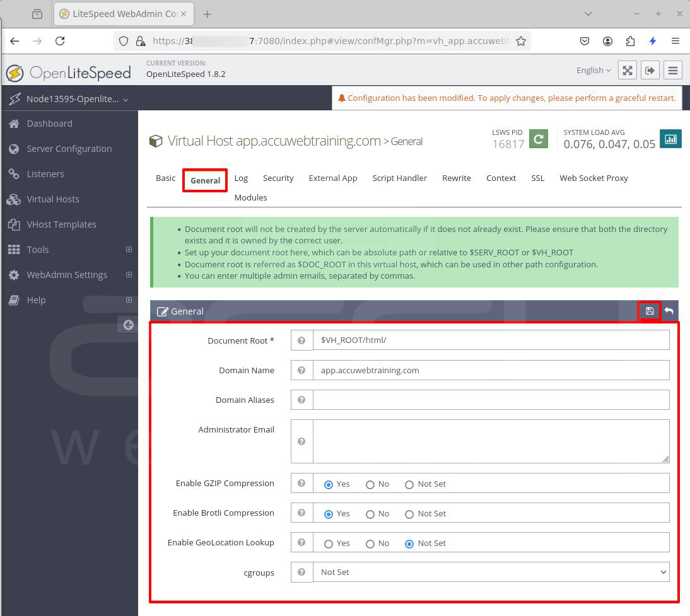Select Yes for Enable GeoLocation Lookup
The width and height of the screenshot is (690, 616).
click(328, 544)
